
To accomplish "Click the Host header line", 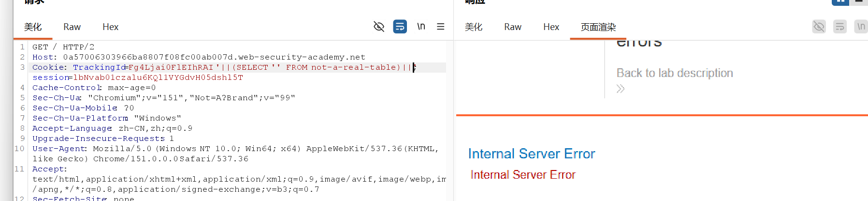I will click(199, 57).
